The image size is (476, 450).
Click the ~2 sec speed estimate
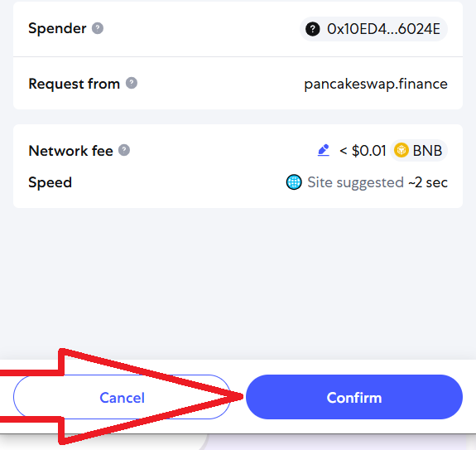click(428, 182)
